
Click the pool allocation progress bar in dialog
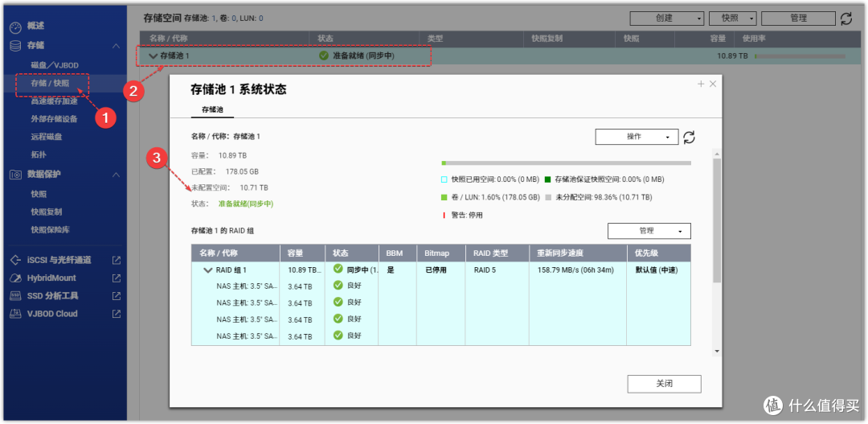(567, 163)
